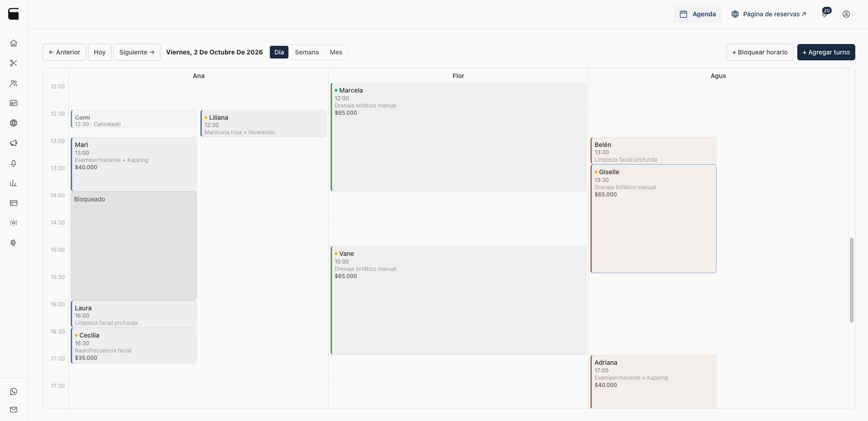Open Adriana's 17:00 appointment

[x=653, y=382]
